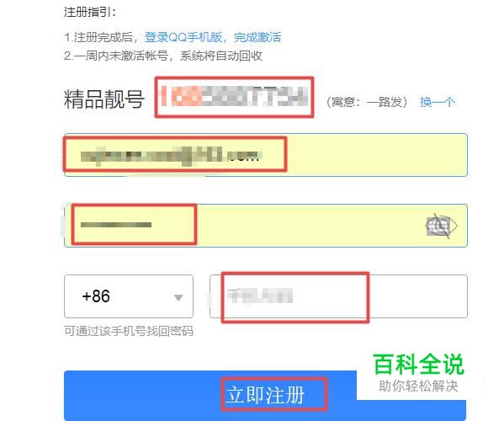
Task: Click empty area of password field before the eye icon
Action: (309, 226)
